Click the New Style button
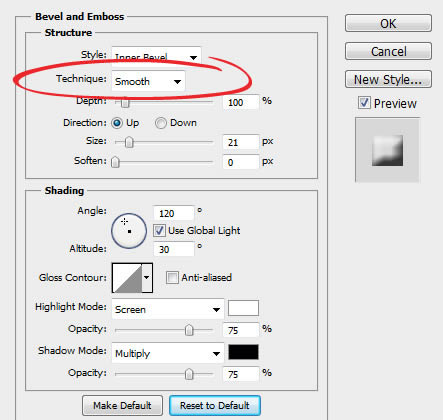The height and width of the screenshot is (420, 443). pyautogui.click(x=388, y=79)
